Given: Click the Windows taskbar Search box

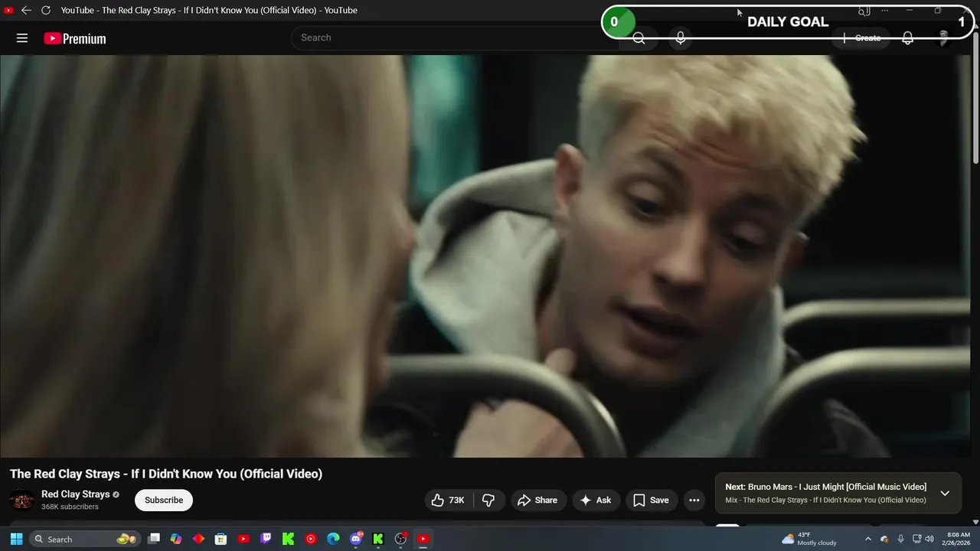Looking at the screenshot, I should (85, 539).
